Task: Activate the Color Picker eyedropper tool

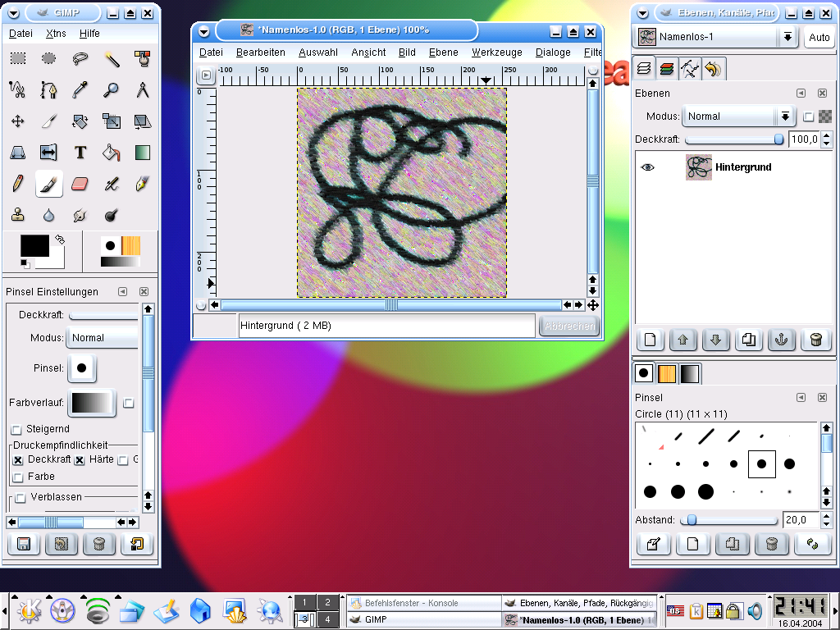Action: tap(80, 90)
